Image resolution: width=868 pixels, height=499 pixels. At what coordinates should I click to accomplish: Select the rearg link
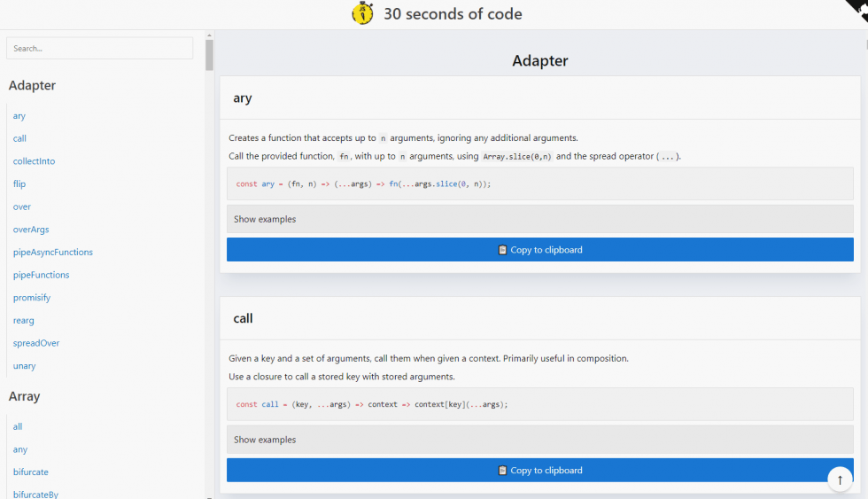[24, 320]
